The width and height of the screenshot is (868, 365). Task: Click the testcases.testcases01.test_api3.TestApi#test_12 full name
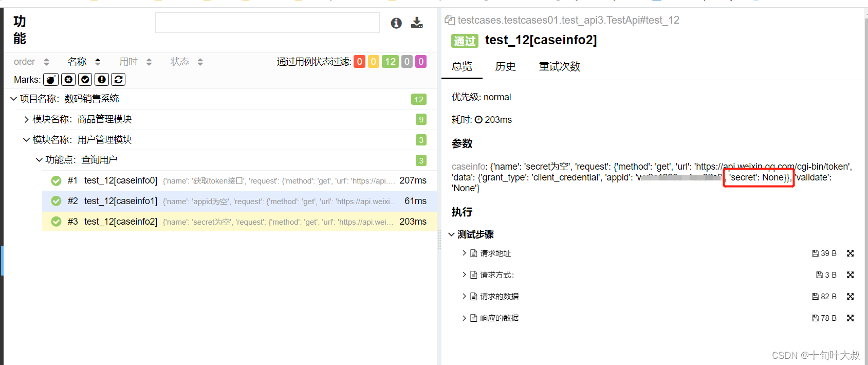[x=568, y=20]
